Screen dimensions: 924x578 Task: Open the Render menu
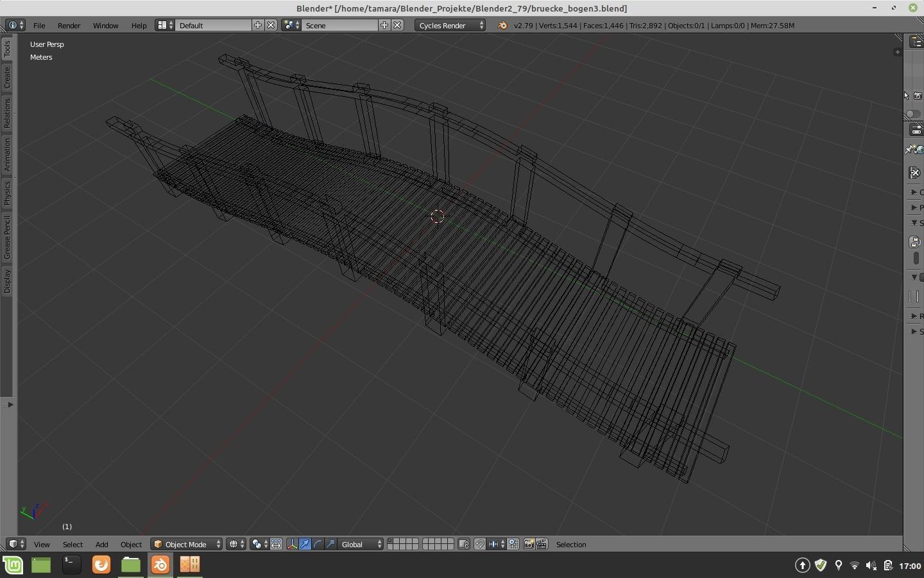pyautogui.click(x=69, y=25)
